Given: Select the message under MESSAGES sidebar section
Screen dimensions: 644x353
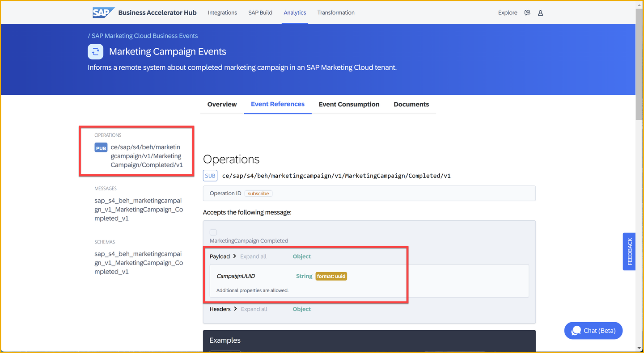Looking at the screenshot, I should tap(139, 209).
